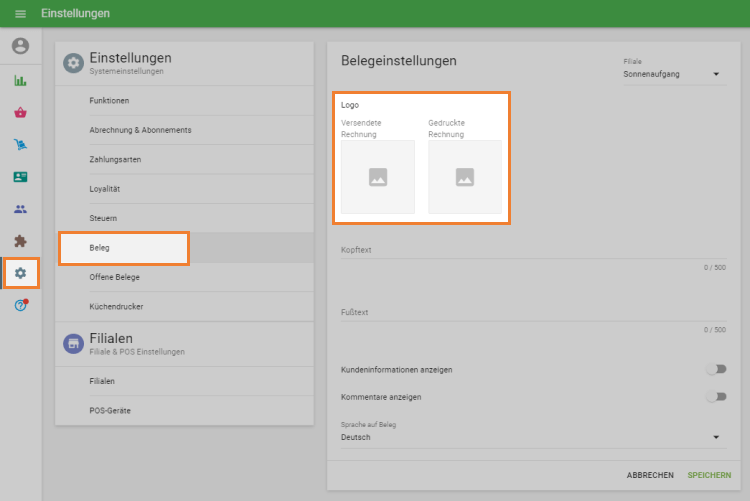Viewport: 750px width, 501px height.
Task: Open the inventory hand truck icon
Action: coord(20,145)
